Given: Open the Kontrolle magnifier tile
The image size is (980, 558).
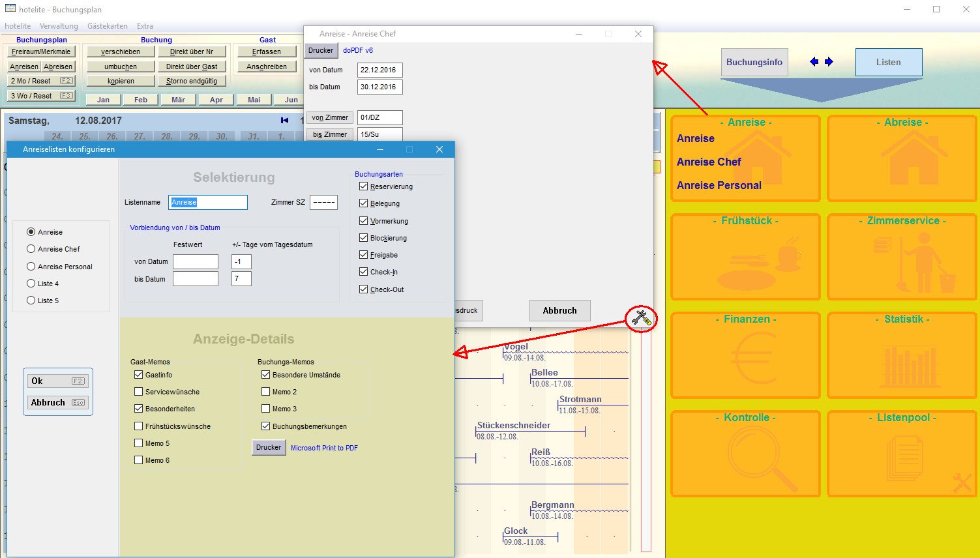Looking at the screenshot, I should click(x=745, y=454).
